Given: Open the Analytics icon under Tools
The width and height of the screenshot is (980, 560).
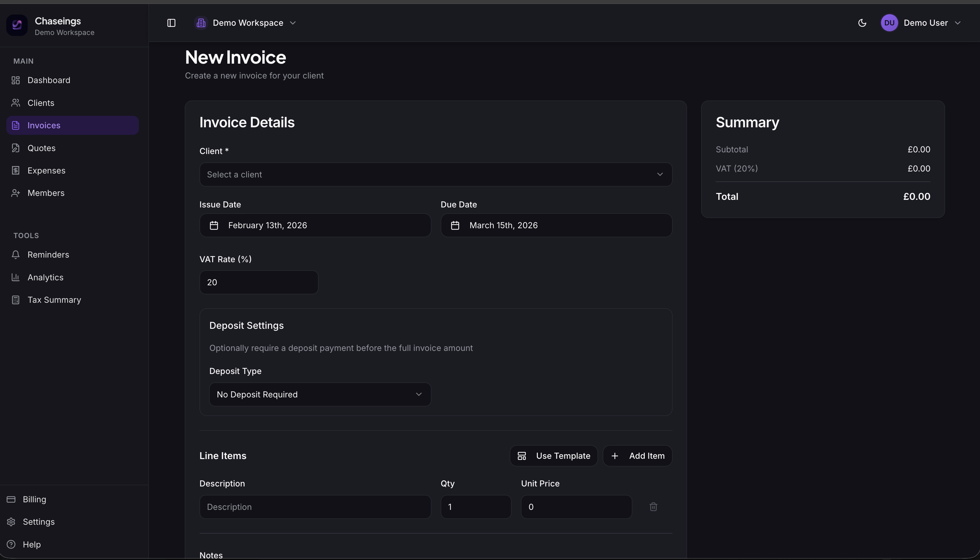Looking at the screenshot, I should coord(16,277).
